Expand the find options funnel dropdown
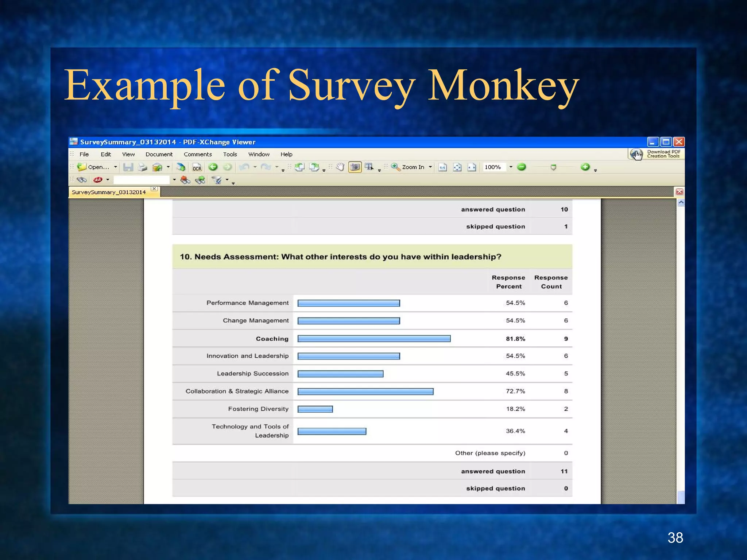Viewport: 747px width, 560px height. click(x=227, y=180)
